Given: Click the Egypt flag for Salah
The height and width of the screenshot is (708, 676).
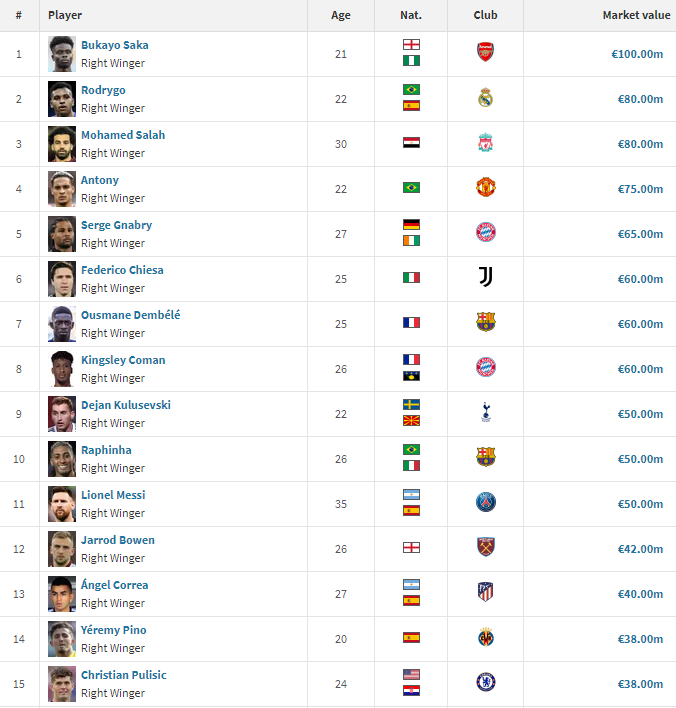Looking at the screenshot, I should pyautogui.click(x=411, y=143).
